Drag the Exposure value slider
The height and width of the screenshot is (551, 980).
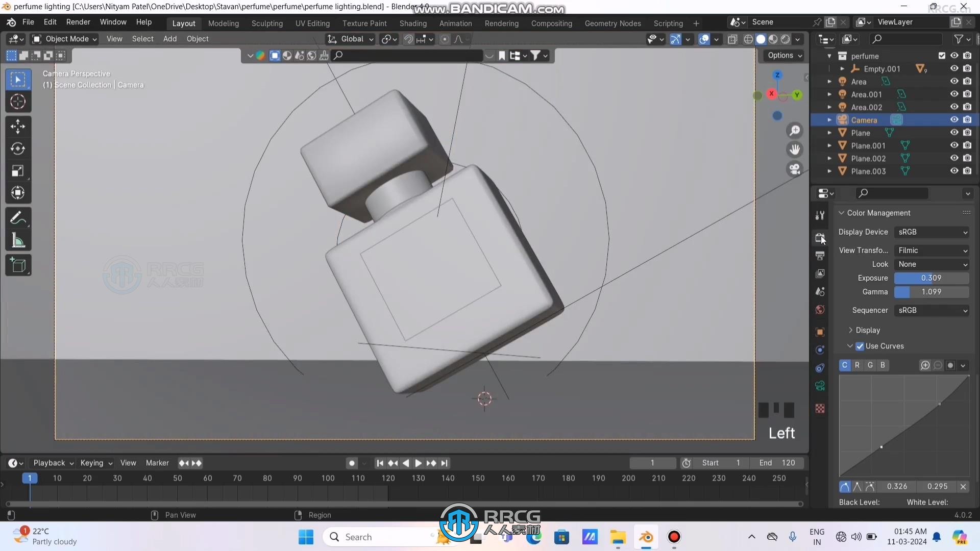point(932,277)
